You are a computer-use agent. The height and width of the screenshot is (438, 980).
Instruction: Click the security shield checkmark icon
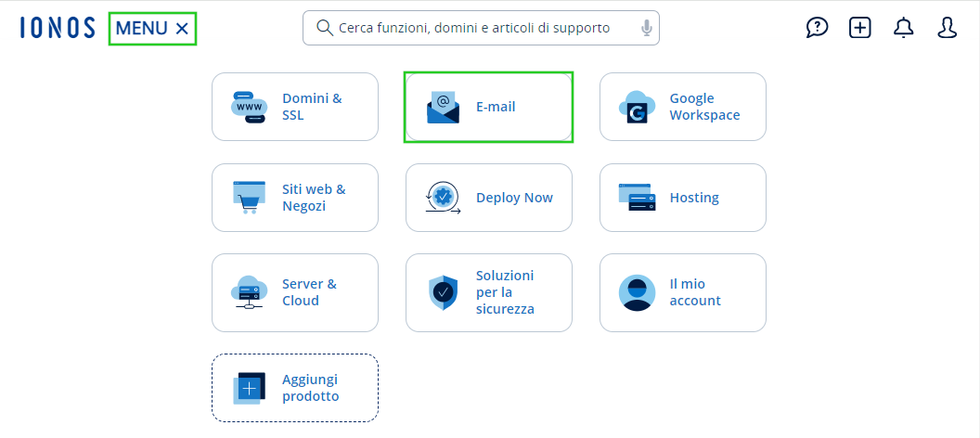[443, 292]
